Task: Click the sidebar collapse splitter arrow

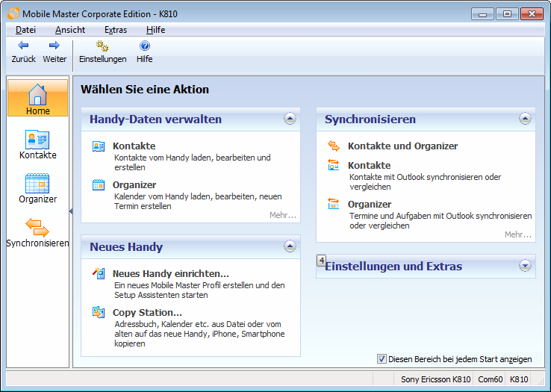Action: point(71,211)
